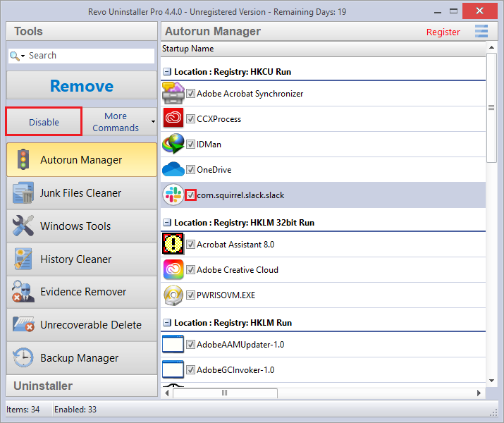Open Junk Files Cleaner
The width and height of the screenshot is (504, 423).
tap(82, 193)
